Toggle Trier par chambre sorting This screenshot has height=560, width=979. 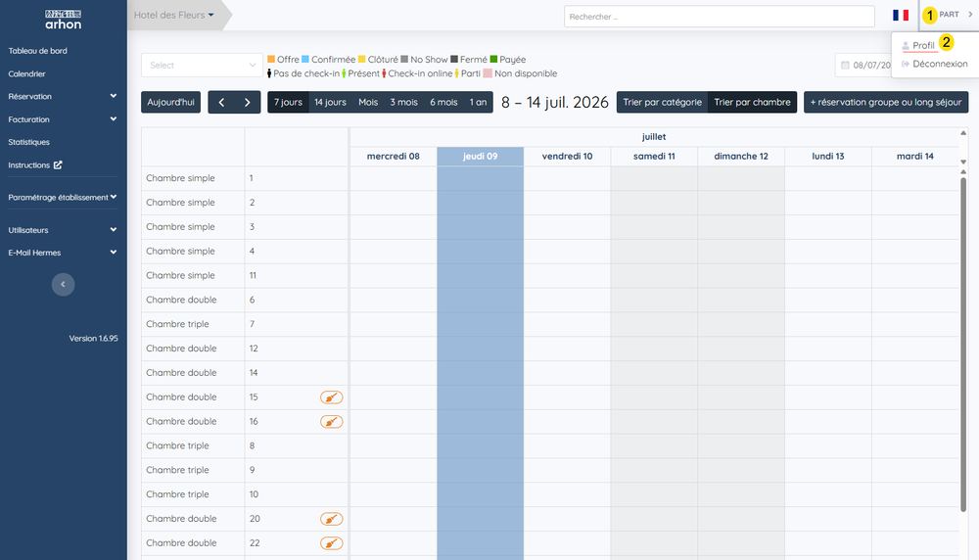(x=752, y=103)
